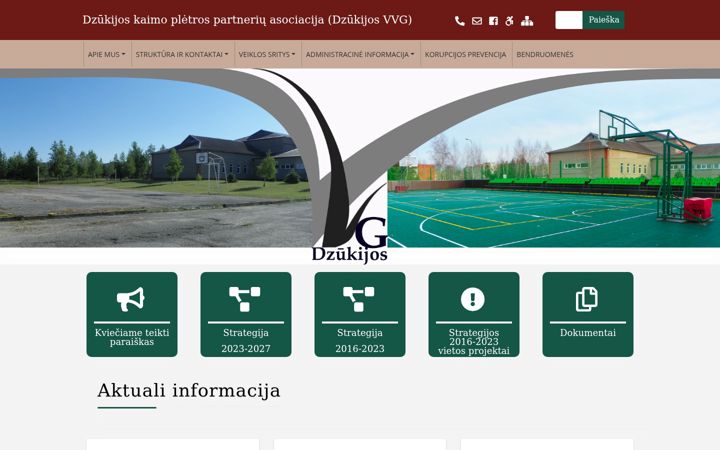Open Strategijos 2016-2023 vietos projektai link

coord(473,342)
